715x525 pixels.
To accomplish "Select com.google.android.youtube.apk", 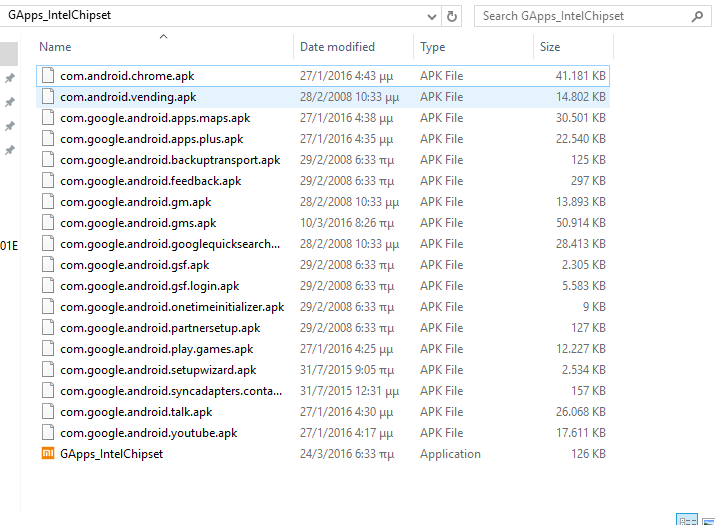I will 149,432.
